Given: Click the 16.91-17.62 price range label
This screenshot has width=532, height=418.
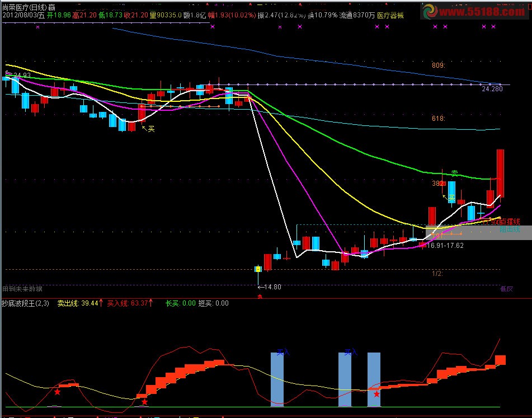Looking at the screenshot, I should pos(445,245).
